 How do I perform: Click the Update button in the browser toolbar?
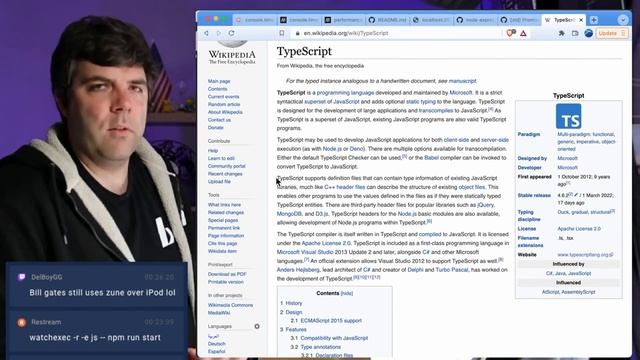point(611,33)
